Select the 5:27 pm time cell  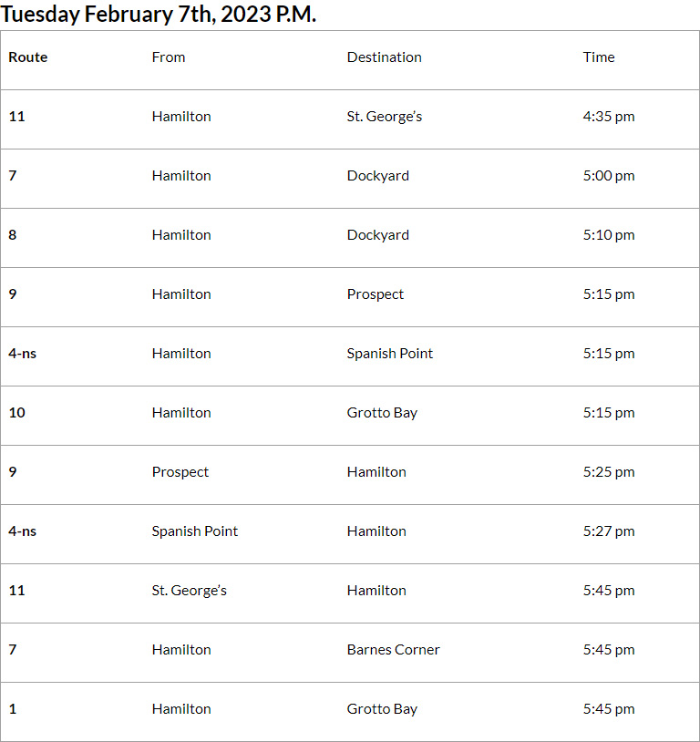tap(609, 531)
